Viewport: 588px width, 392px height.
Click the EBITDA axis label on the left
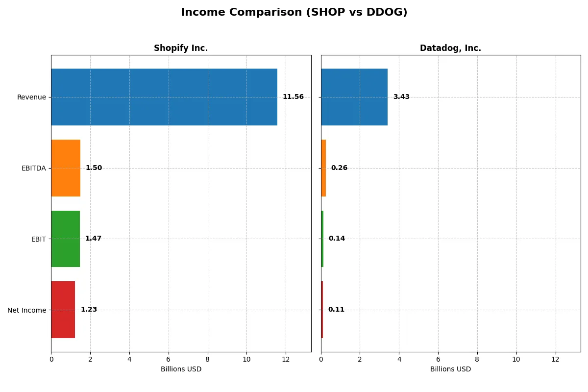coord(33,168)
